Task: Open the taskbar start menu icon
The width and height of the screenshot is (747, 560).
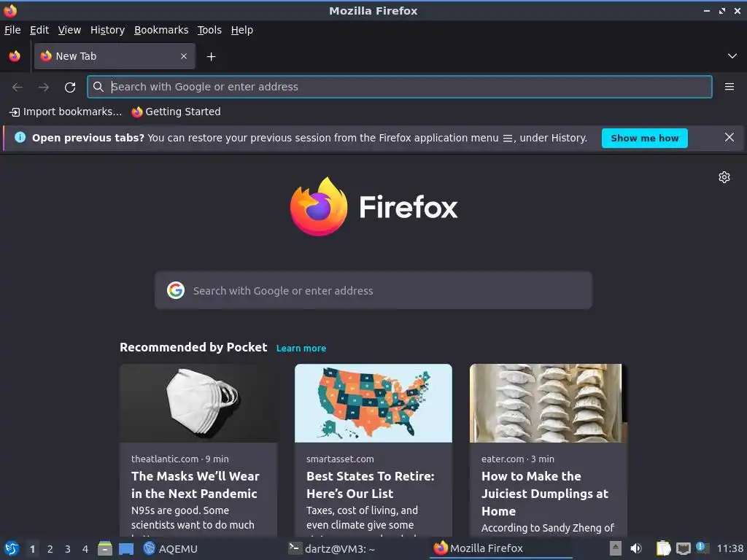Action: tap(12, 548)
